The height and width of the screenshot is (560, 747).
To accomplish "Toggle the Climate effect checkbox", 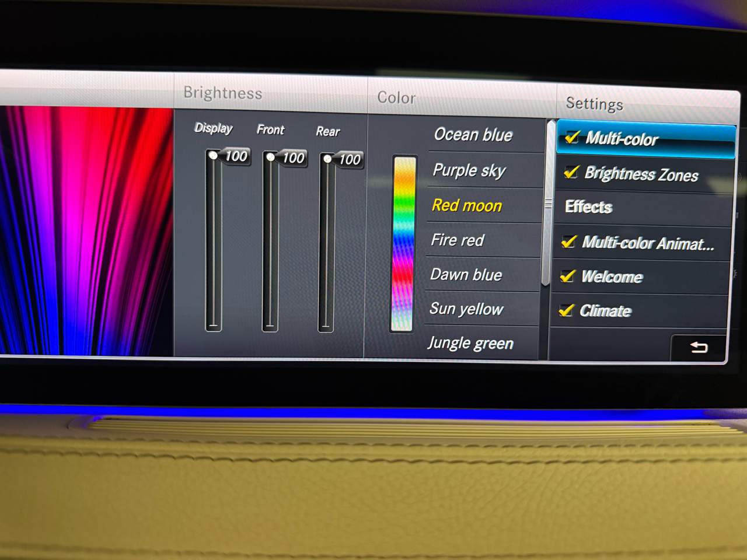I will click(566, 310).
